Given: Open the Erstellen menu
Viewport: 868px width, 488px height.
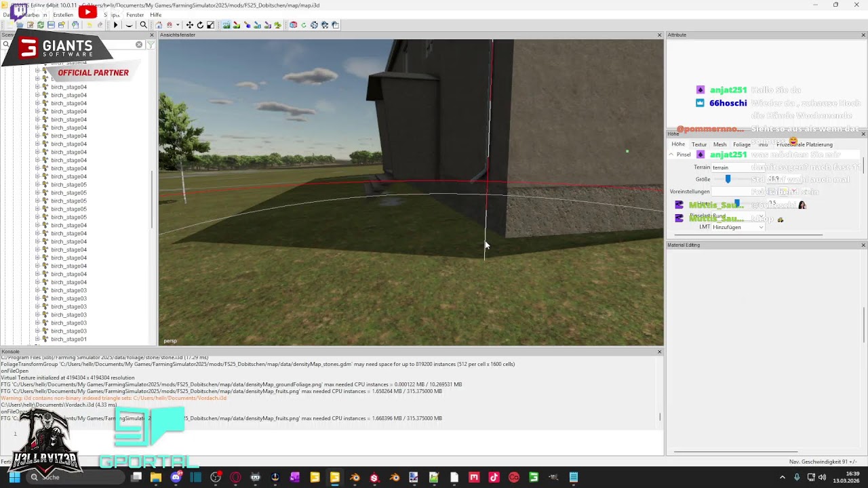Looking at the screenshot, I should click(63, 15).
